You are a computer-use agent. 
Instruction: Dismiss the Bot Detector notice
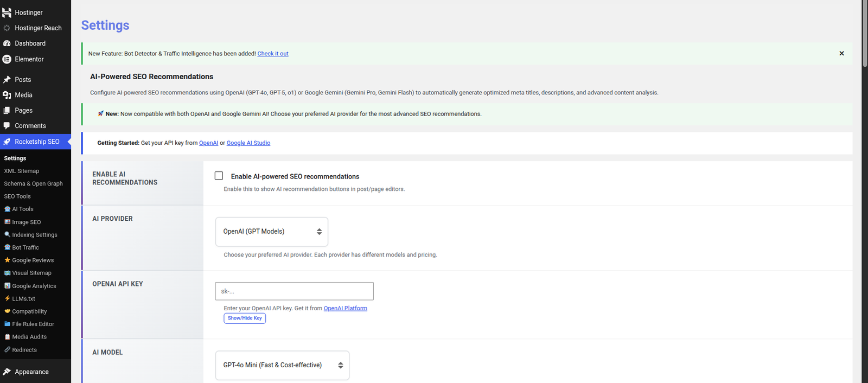[x=841, y=53]
